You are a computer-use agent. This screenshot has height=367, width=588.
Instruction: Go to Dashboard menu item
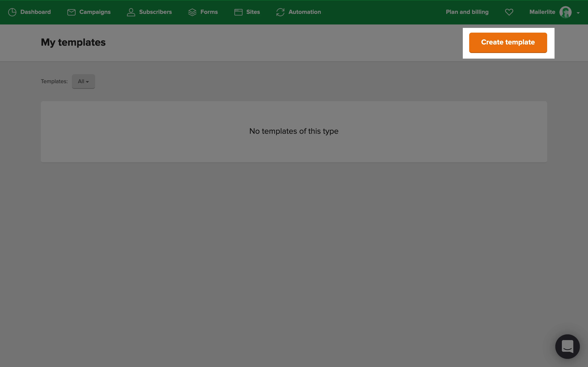(36, 12)
